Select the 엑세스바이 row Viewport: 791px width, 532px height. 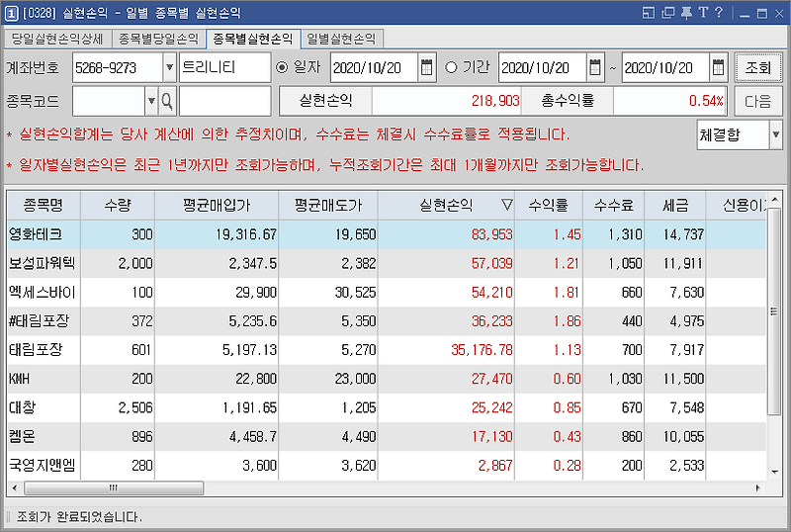(387, 292)
